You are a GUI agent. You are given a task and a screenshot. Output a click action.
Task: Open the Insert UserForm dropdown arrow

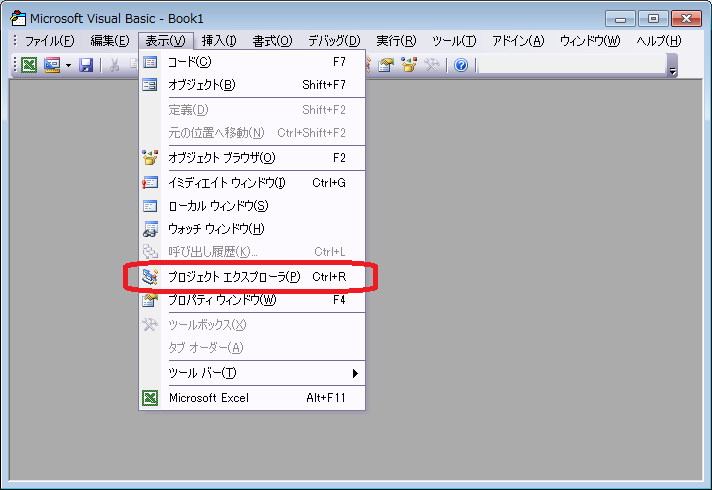(68, 65)
